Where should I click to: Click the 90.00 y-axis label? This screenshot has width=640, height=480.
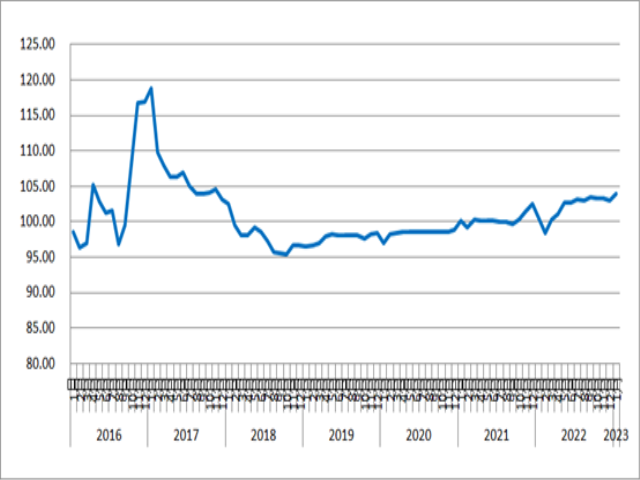[40, 293]
